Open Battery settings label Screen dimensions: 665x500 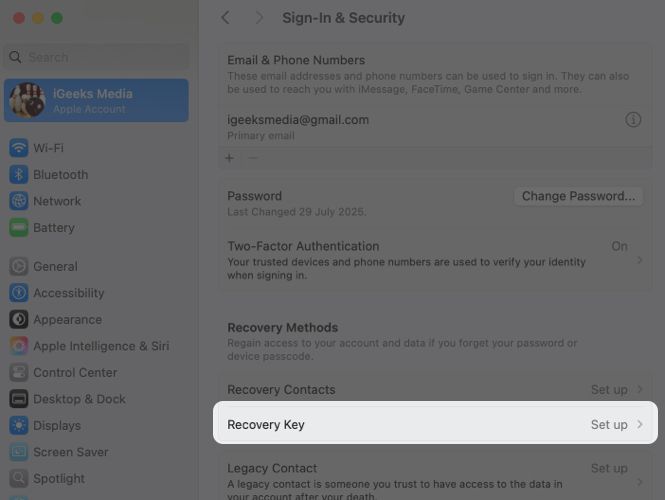coord(54,228)
